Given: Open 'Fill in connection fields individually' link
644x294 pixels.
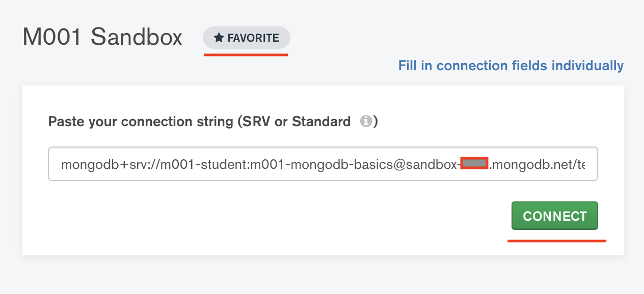Looking at the screenshot, I should pyautogui.click(x=511, y=66).
